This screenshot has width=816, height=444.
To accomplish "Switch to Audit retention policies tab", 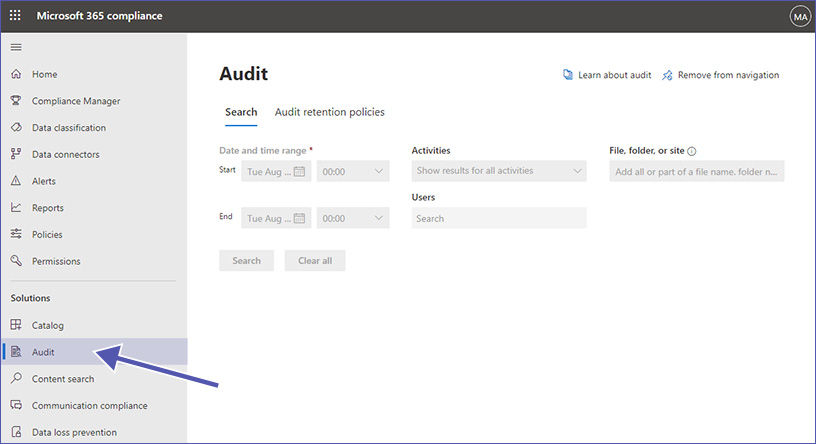I will tap(329, 112).
